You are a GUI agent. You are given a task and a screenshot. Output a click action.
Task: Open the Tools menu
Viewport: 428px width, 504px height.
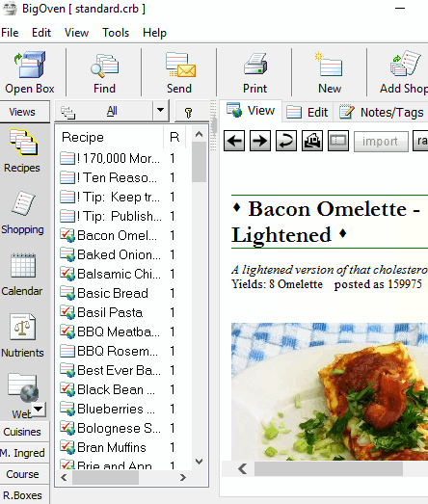116,33
